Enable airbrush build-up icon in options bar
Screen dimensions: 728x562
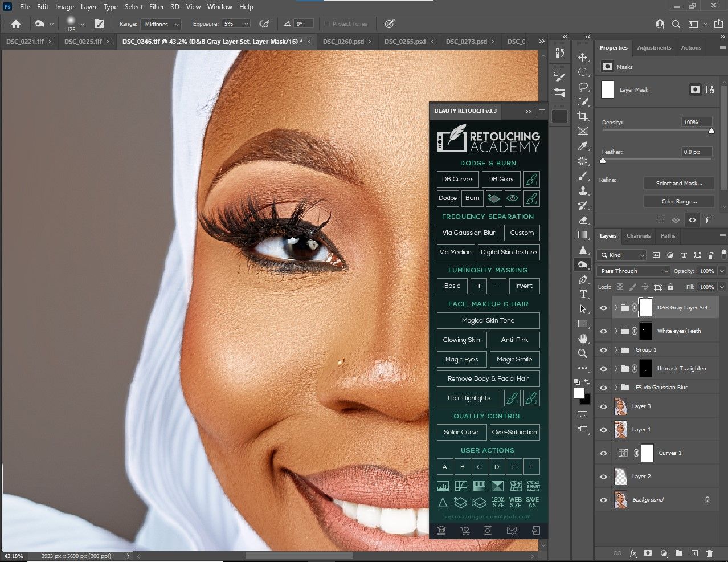pos(264,24)
